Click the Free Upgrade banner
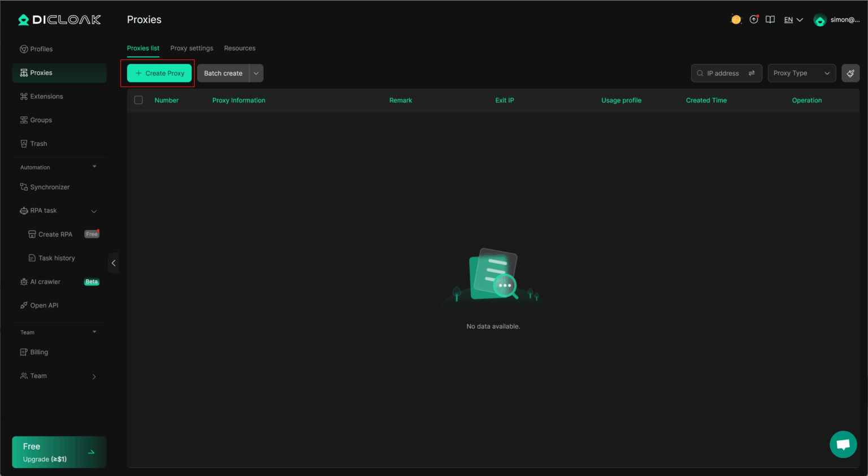The height and width of the screenshot is (476, 868). (59, 452)
